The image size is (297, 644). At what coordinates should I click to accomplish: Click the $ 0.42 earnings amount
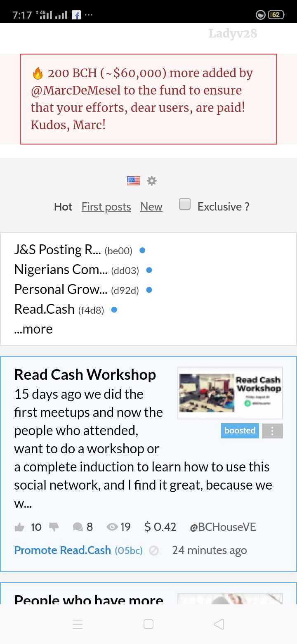[160, 527]
